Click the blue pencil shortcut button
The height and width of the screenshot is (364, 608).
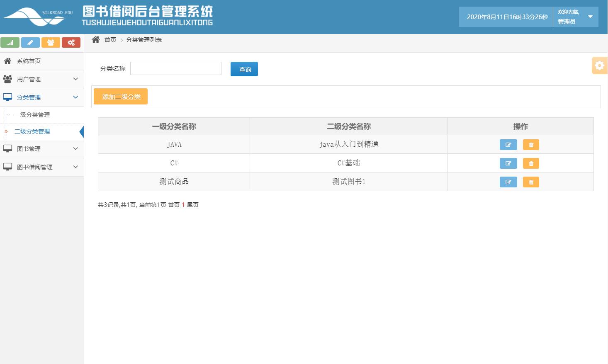click(30, 43)
